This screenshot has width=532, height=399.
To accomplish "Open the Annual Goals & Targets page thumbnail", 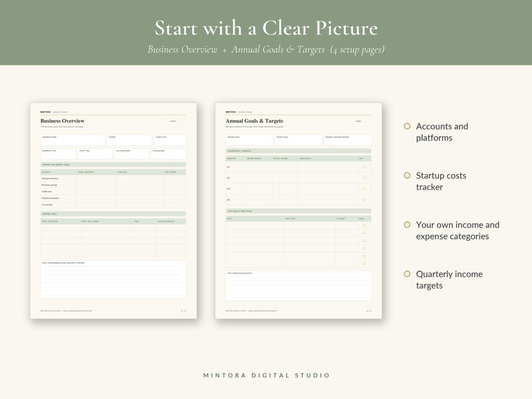I will click(299, 211).
